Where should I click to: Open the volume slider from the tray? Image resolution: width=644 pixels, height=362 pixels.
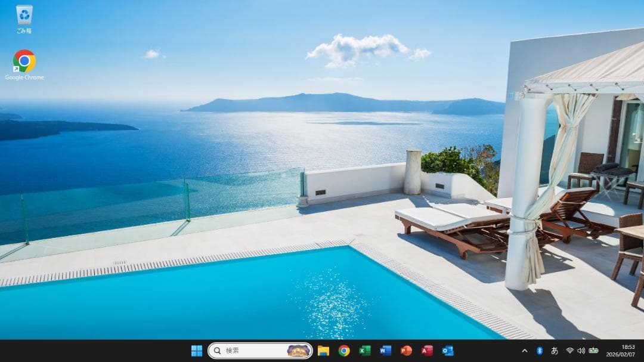point(581,351)
